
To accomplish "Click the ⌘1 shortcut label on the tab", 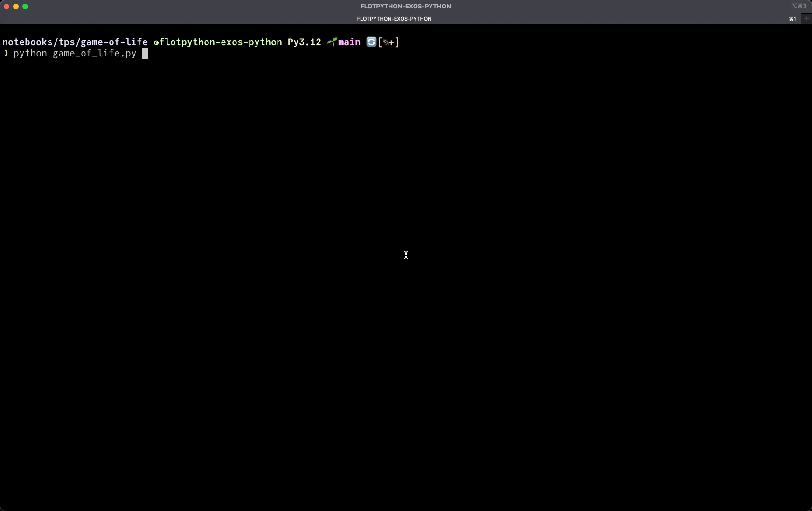I will (792, 19).
